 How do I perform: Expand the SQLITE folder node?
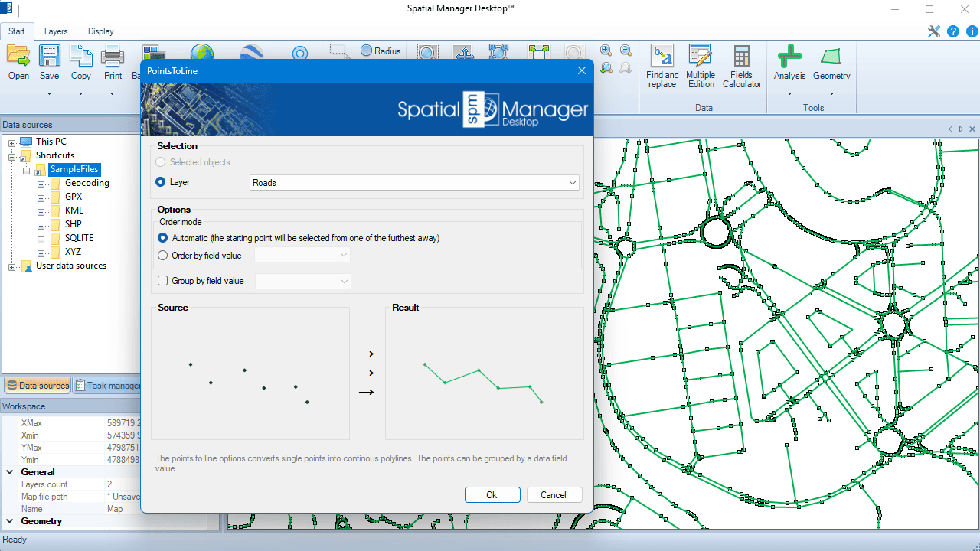coord(41,239)
